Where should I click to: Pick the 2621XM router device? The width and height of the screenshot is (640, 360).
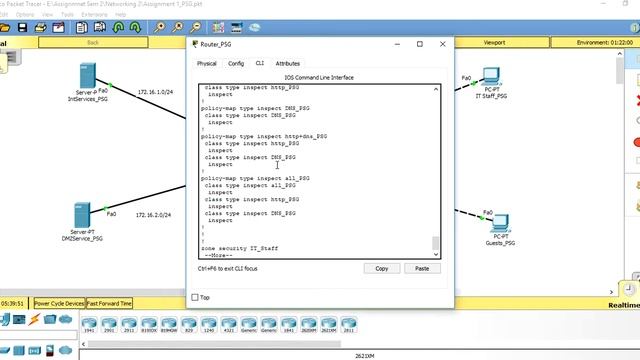coord(329,324)
